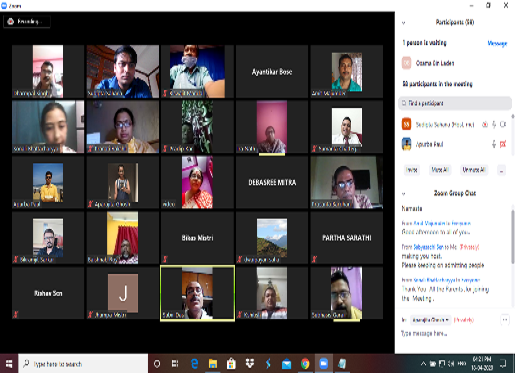
Task: Toggle Apurba Paul's crossed-out video camera icon
Action: tap(503, 144)
